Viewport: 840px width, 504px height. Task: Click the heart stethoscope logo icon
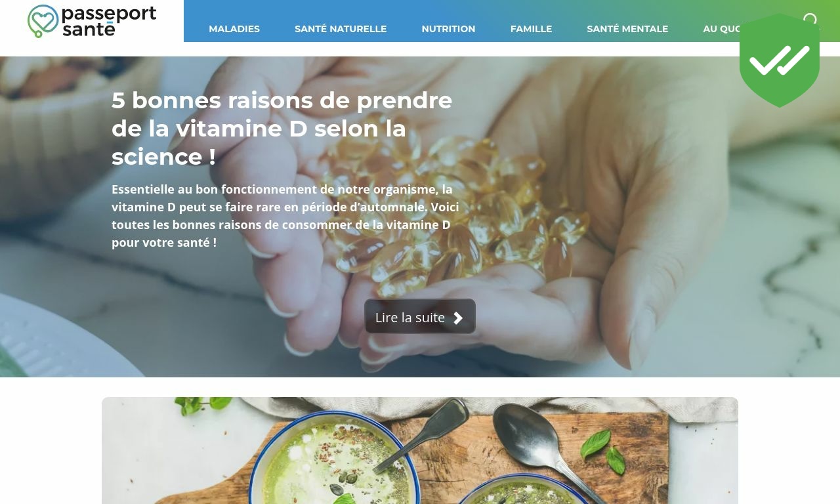point(43,21)
